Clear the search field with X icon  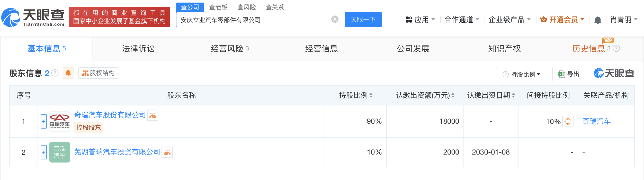click(335, 19)
